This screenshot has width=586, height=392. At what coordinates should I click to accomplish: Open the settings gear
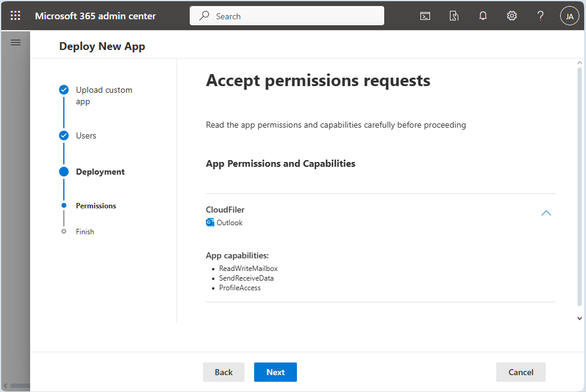[x=512, y=16]
